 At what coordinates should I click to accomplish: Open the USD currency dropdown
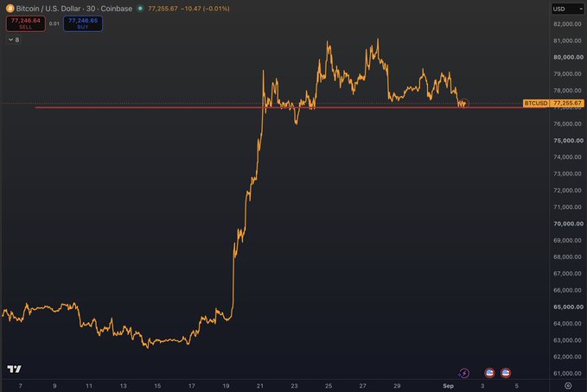pyautogui.click(x=567, y=9)
